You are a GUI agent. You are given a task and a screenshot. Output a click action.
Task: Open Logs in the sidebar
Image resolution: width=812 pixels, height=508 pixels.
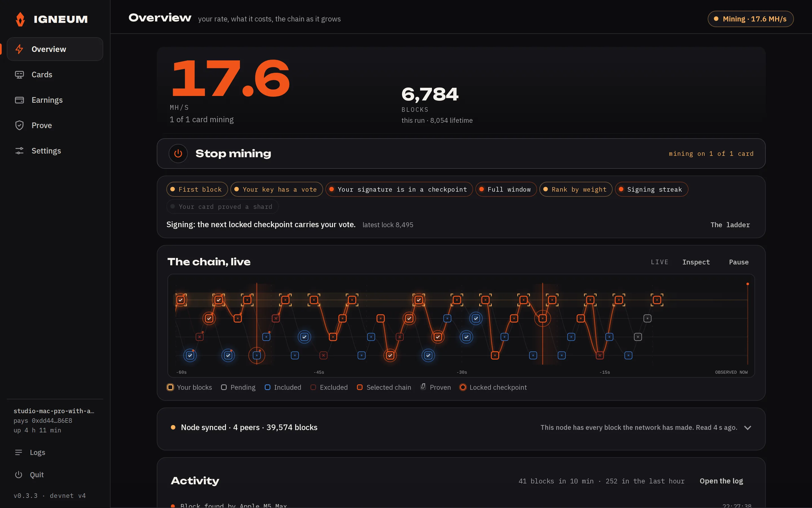tap(55, 453)
